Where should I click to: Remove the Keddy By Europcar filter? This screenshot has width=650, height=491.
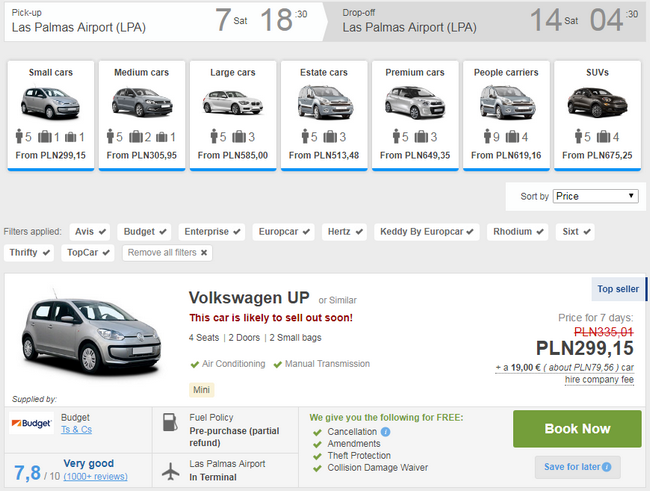[427, 232]
